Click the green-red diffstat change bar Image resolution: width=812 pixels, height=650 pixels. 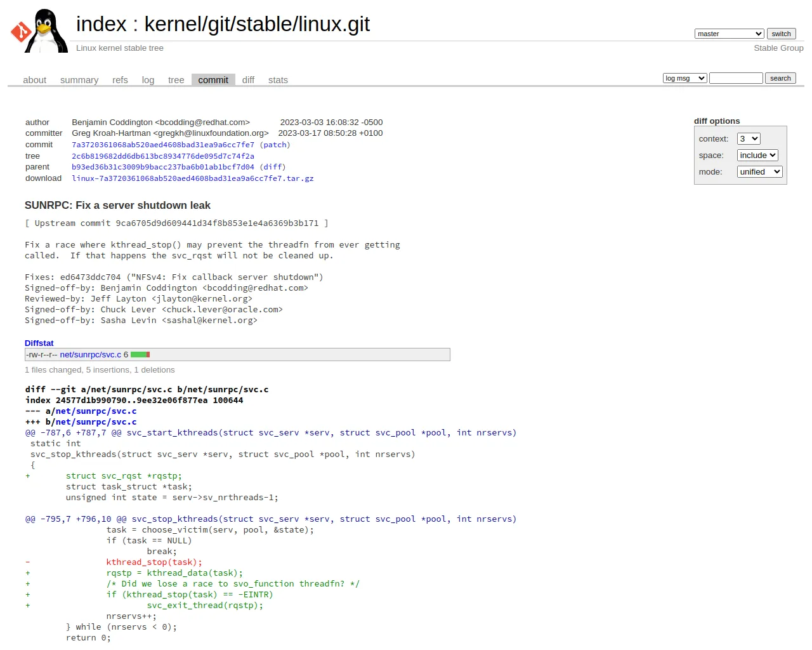[140, 355]
